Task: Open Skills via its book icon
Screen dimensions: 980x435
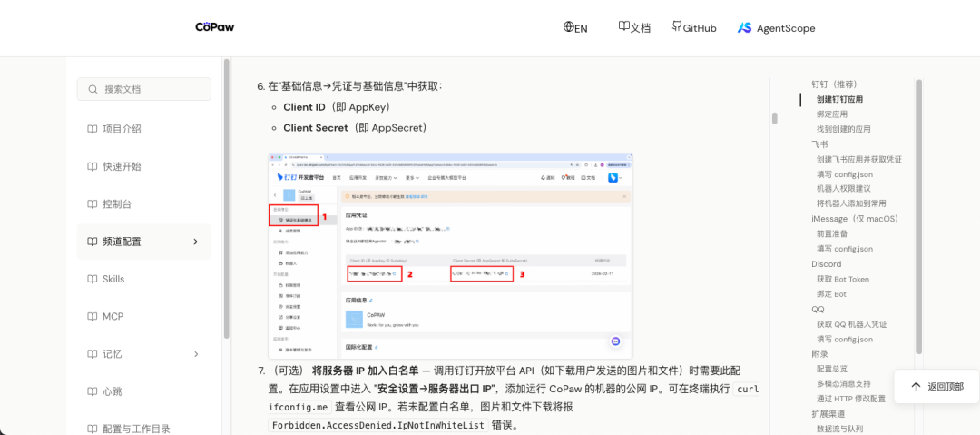Action: 92,279
